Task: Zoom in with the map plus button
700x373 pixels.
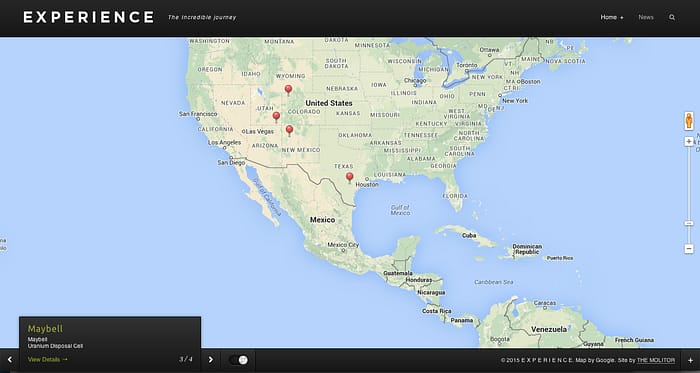Action: coord(689,141)
